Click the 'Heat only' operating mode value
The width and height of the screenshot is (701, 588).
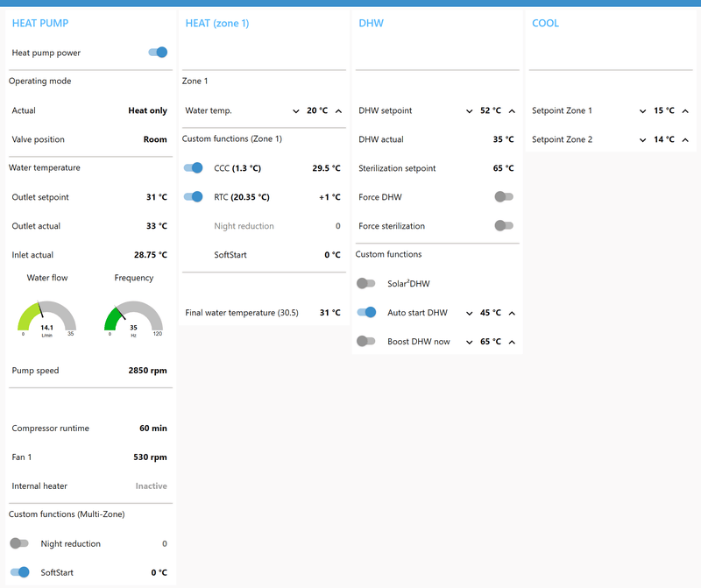click(x=147, y=110)
